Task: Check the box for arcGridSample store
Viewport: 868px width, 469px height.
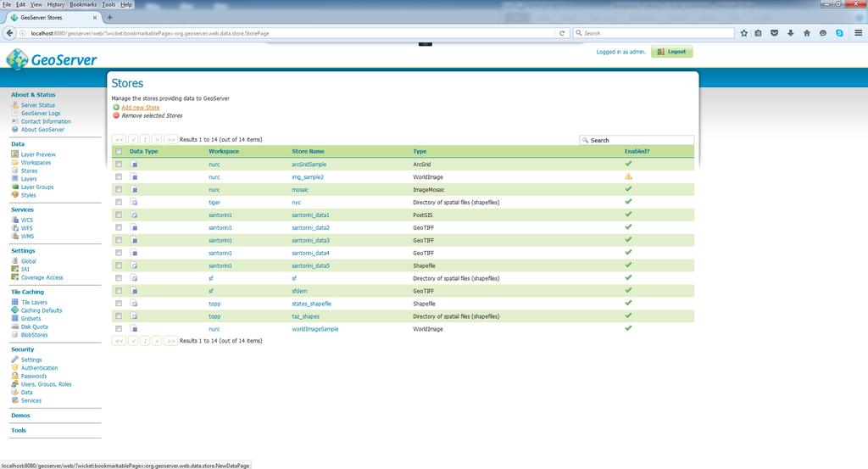Action: point(119,164)
